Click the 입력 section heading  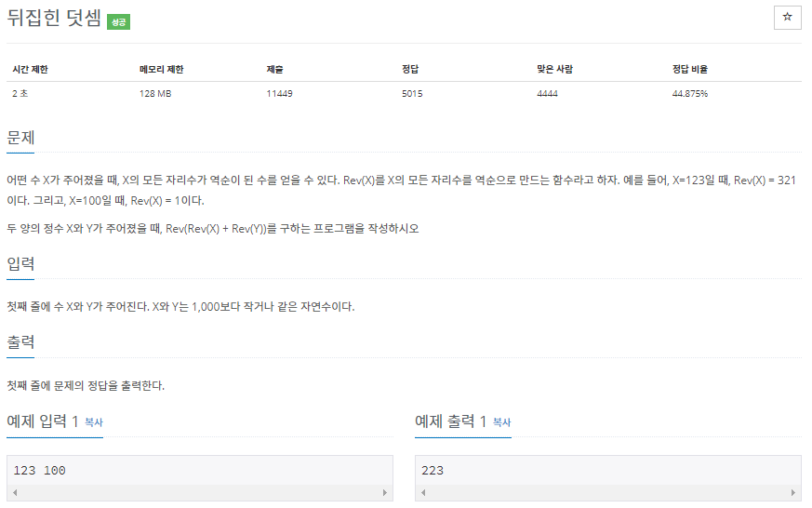(20, 264)
